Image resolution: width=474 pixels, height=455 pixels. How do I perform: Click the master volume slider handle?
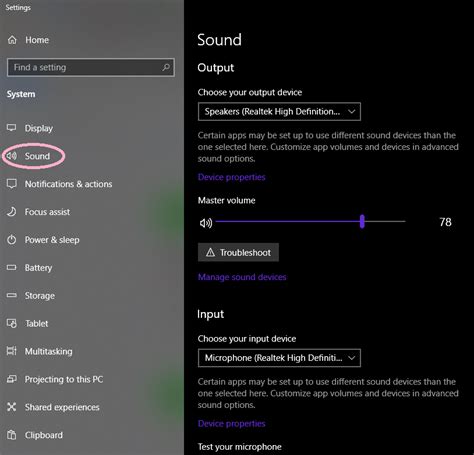pos(362,221)
